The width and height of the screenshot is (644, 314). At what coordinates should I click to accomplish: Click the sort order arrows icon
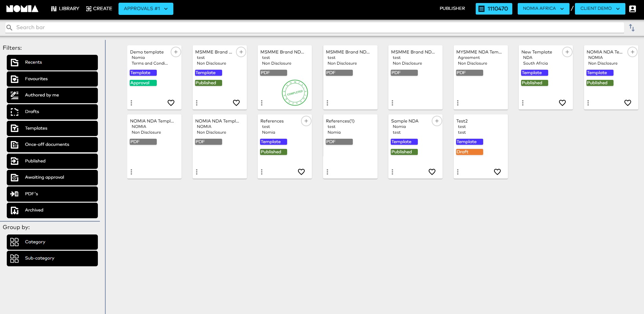(x=632, y=28)
